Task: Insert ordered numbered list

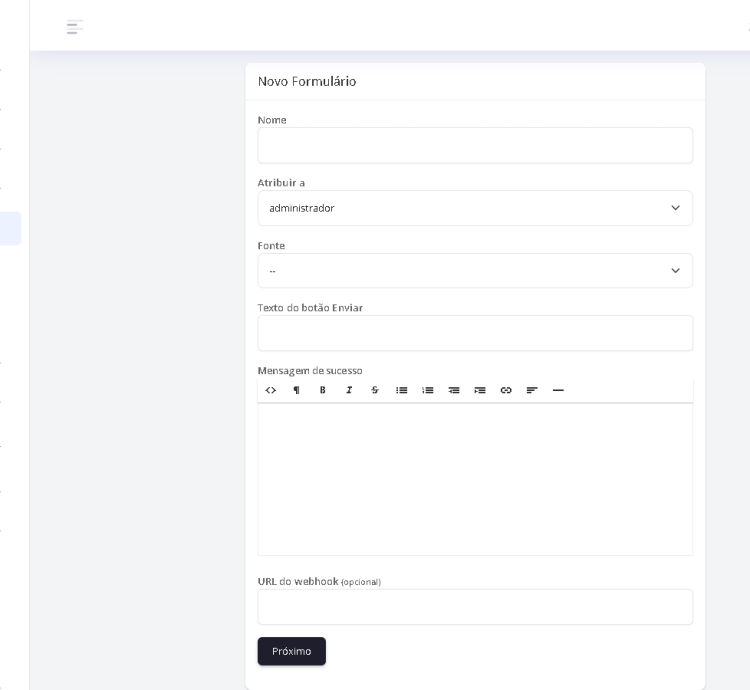Action: coord(428,390)
